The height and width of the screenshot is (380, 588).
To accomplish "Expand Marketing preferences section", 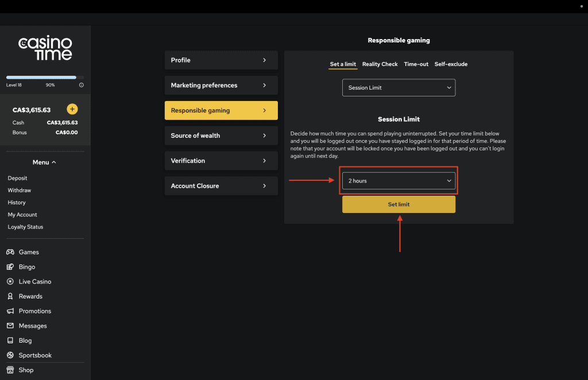I will [x=221, y=85].
